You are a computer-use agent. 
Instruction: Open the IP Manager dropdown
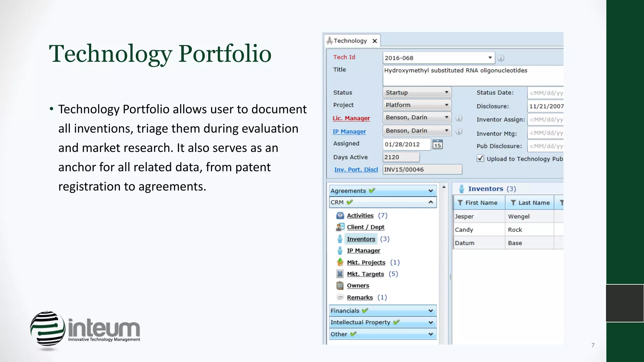tap(447, 130)
